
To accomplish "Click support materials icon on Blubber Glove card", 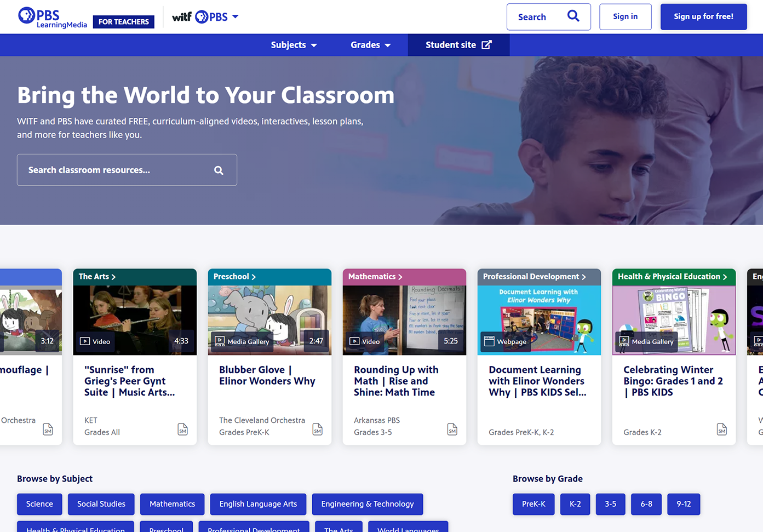I will coord(317,429).
